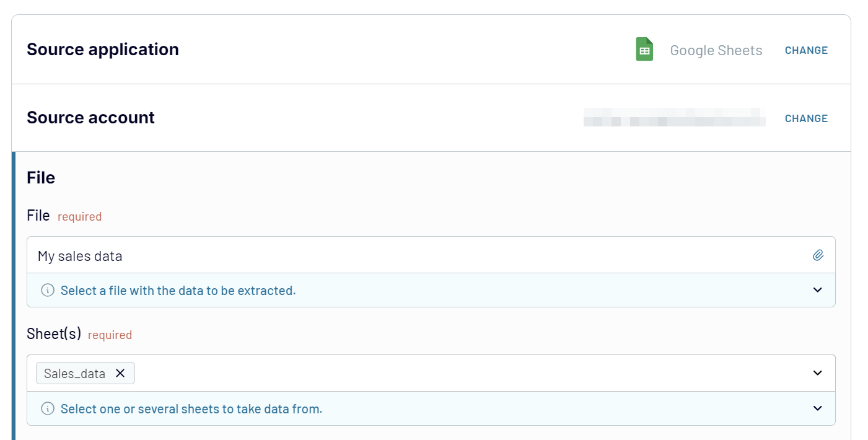Image resolution: width=868 pixels, height=440 pixels.
Task: Click the My sales data input field
Action: click(248, 255)
